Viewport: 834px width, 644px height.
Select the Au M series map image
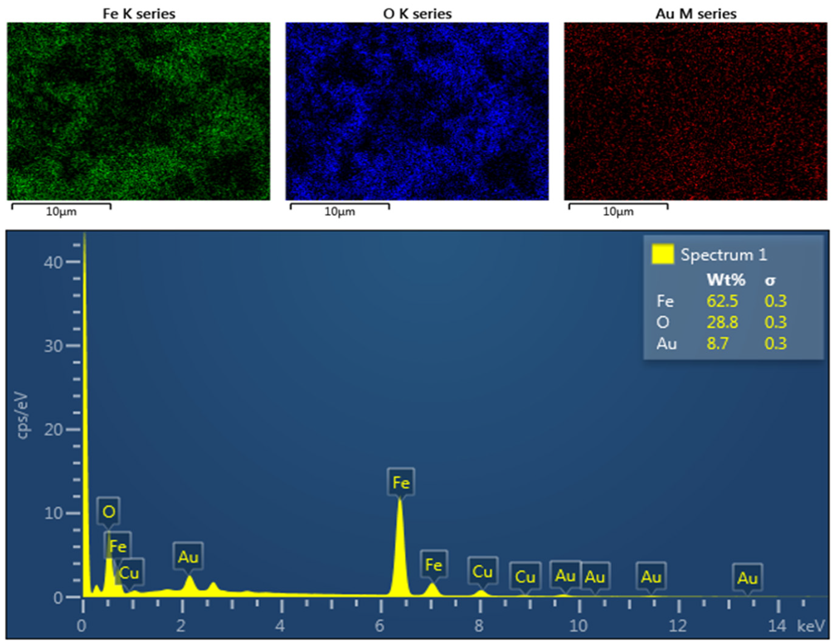(696, 111)
